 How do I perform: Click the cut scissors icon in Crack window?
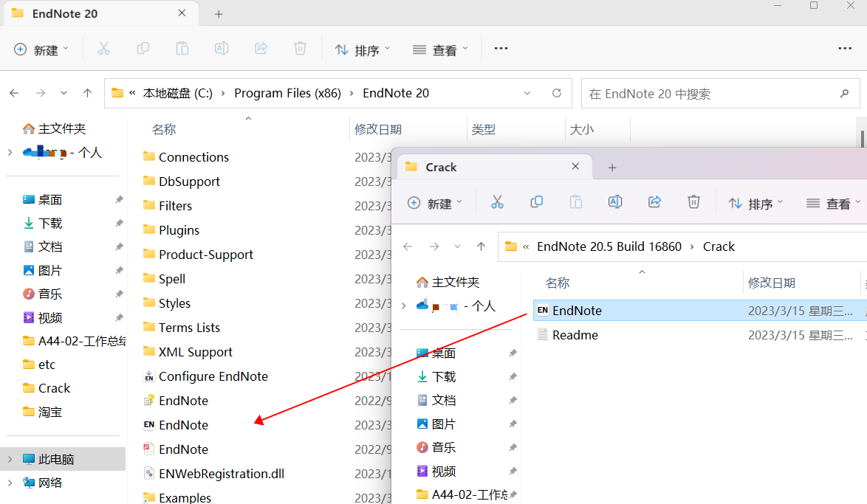(497, 202)
